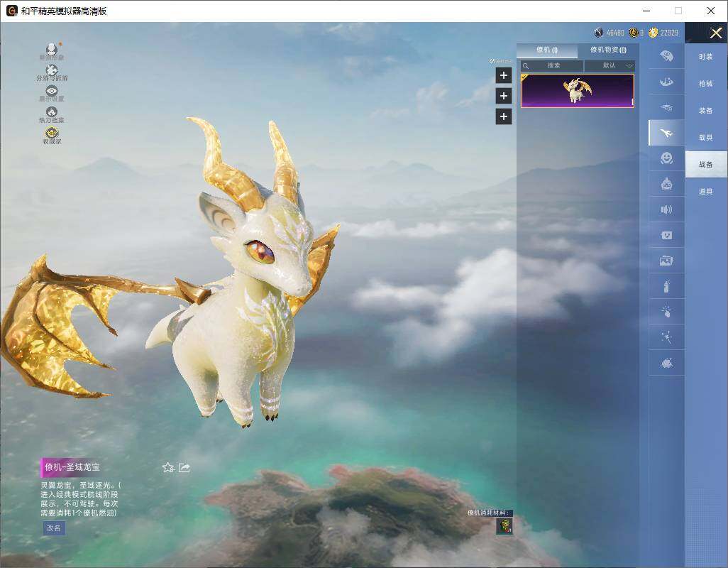Open the 枪械 category
This screenshot has width=728, height=568.
point(706,84)
